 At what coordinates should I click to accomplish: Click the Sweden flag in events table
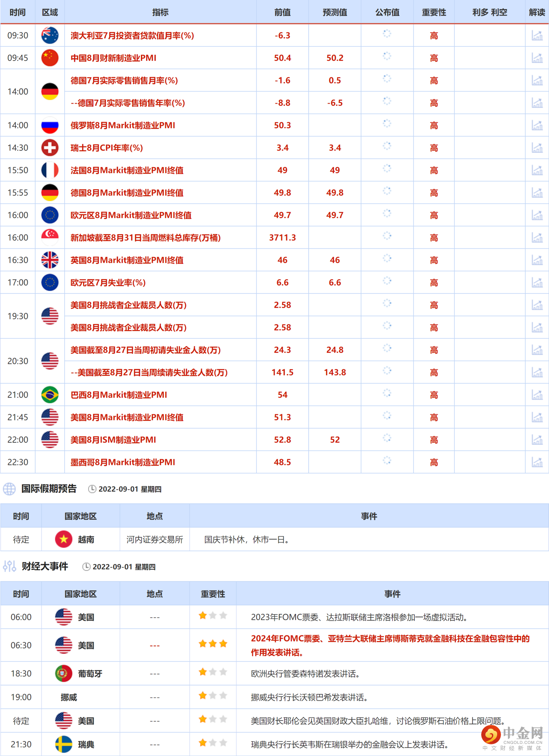(x=64, y=744)
